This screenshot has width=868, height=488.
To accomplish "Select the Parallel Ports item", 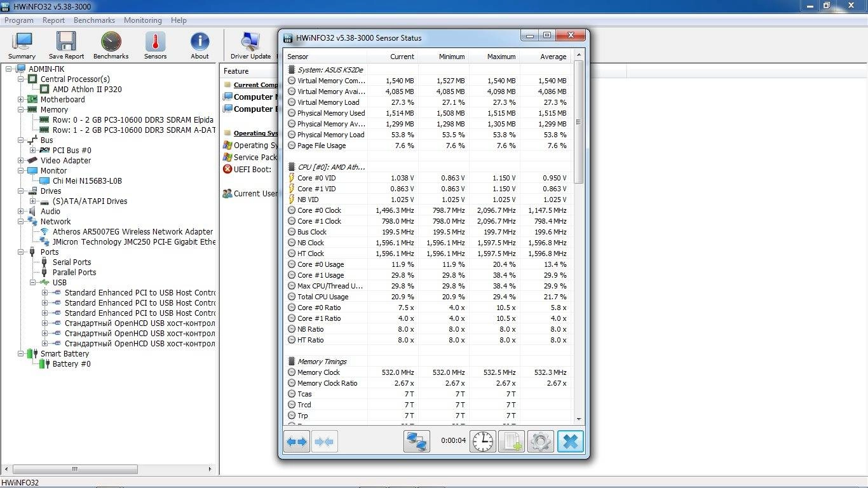I will (74, 272).
